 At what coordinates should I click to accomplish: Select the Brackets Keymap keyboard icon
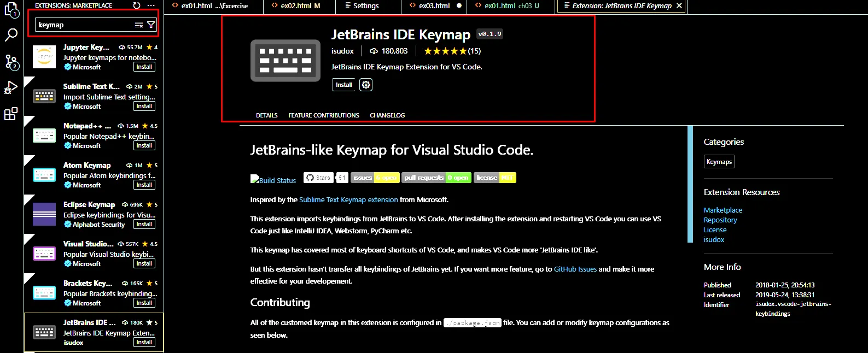tap(44, 293)
